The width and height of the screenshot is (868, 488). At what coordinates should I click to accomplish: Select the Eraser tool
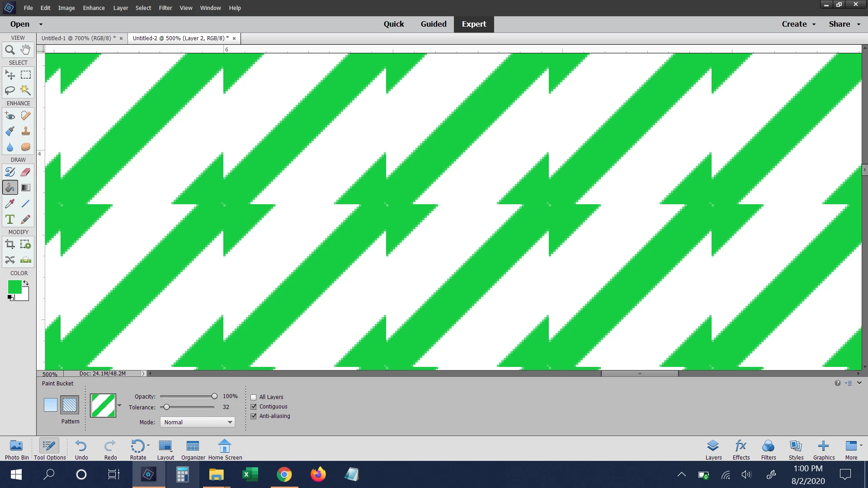(x=26, y=172)
